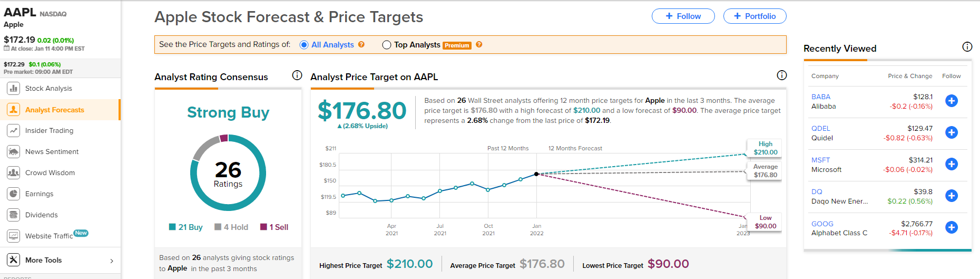The image size is (980, 279).
Task: Open the GOOG ticker link
Action: (822, 224)
